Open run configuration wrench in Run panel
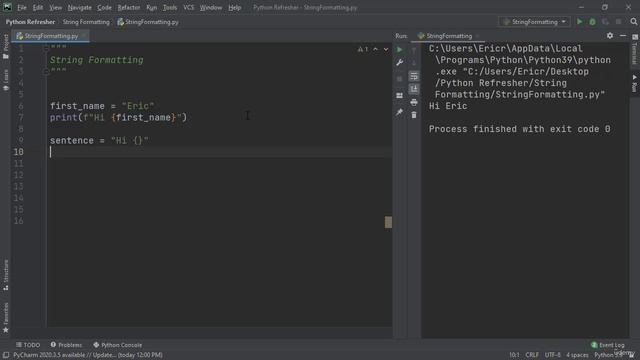 pyautogui.click(x=400, y=62)
